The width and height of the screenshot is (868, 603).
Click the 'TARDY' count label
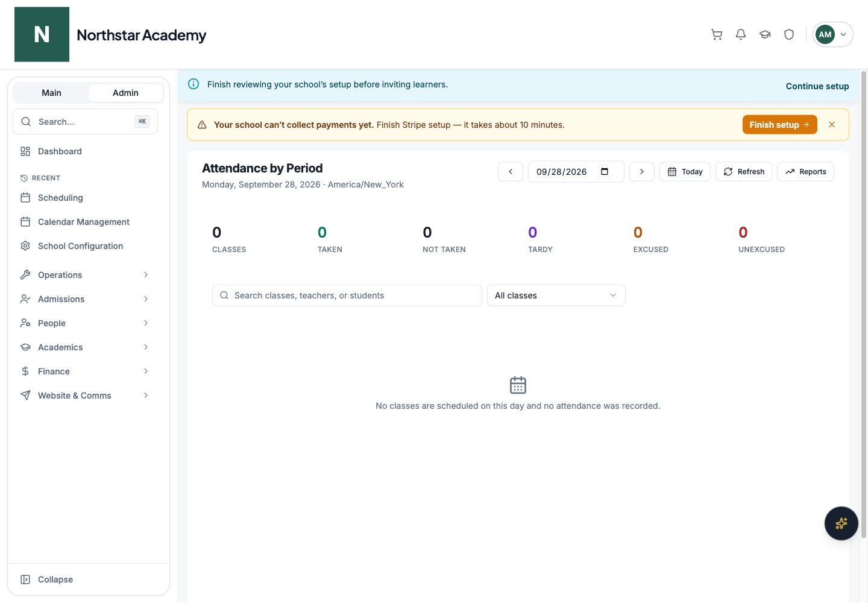tap(540, 250)
